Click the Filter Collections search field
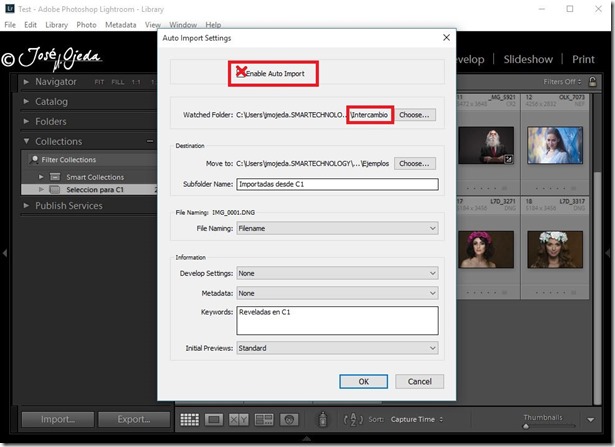Image resolution: width=615 pixels, height=447 pixels. [92, 160]
